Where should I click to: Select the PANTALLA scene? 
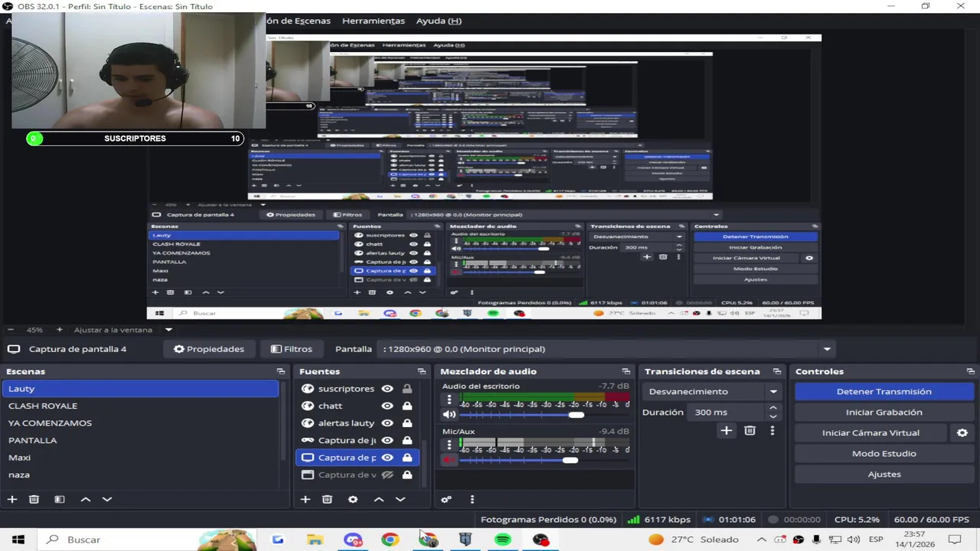click(x=141, y=440)
